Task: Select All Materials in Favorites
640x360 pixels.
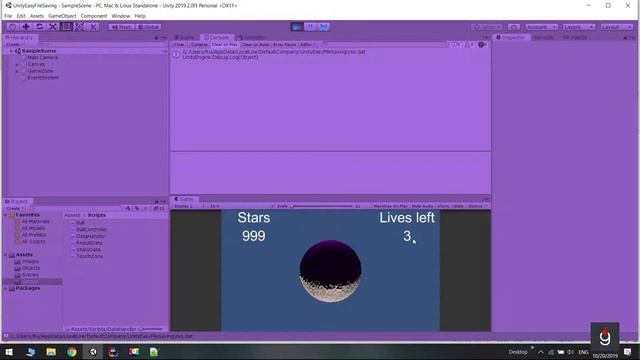Action: (x=35, y=222)
